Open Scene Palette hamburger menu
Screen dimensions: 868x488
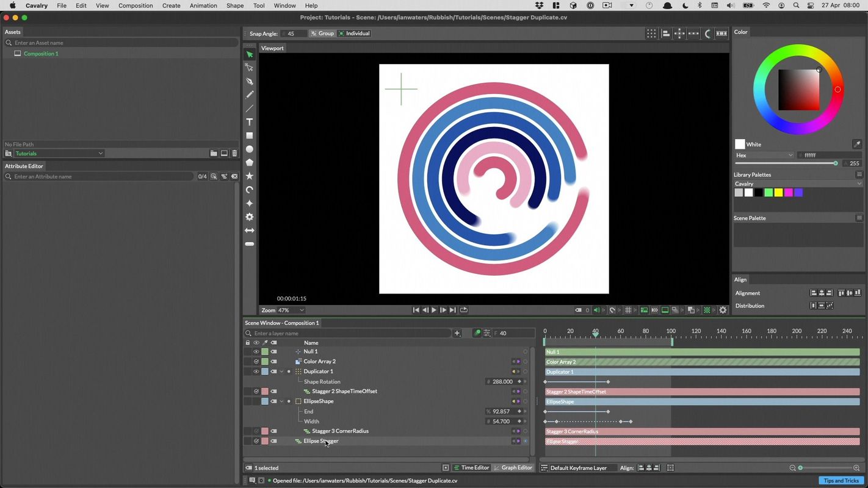(x=859, y=218)
